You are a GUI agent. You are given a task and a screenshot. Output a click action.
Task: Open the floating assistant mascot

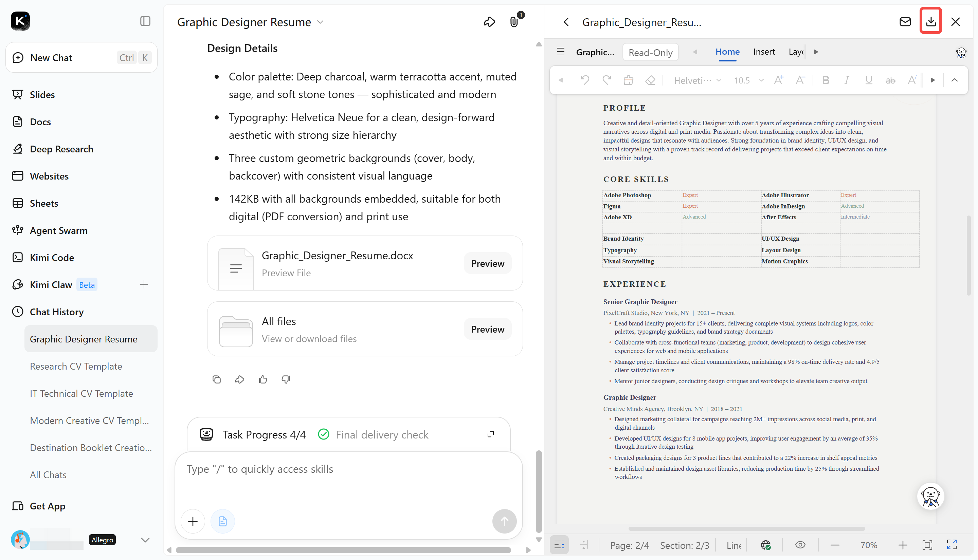[x=930, y=496]
